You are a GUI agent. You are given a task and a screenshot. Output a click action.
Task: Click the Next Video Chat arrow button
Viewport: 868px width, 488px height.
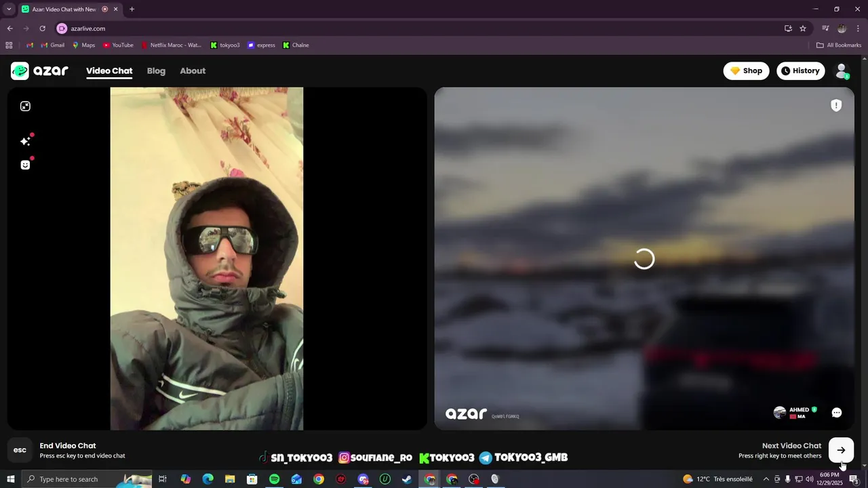(x=841, y=450)
